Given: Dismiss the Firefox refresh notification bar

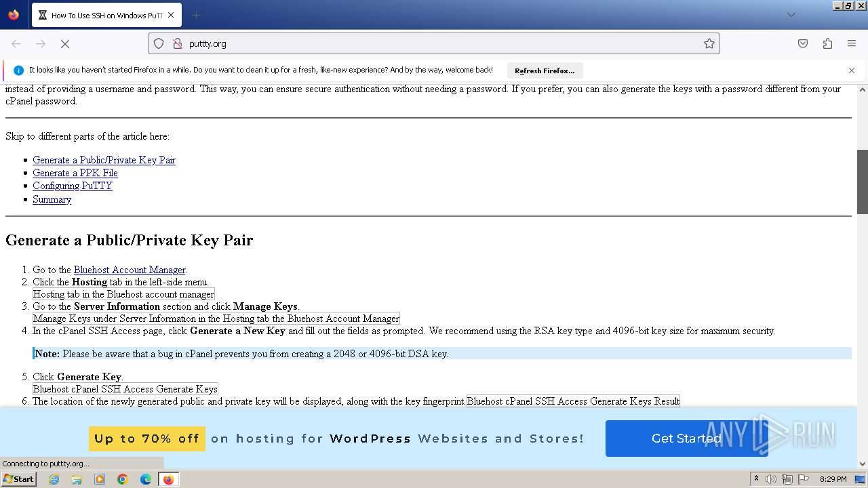Looking at the screenshot, I should [x=852, y=70].
